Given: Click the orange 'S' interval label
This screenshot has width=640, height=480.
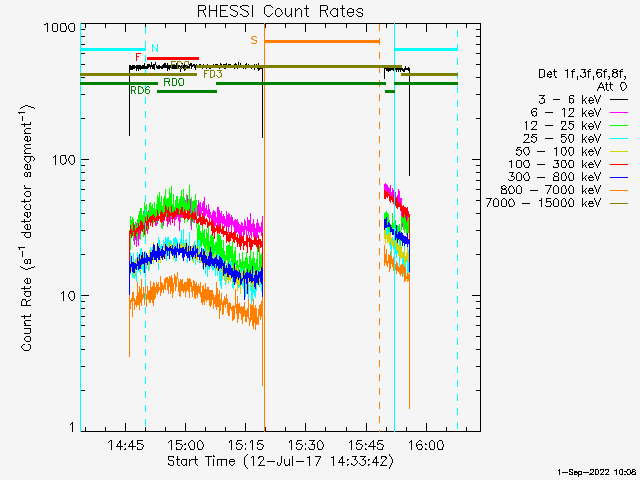Looking at the screenshot, I should pyautogui.click(x=254, y=40).
